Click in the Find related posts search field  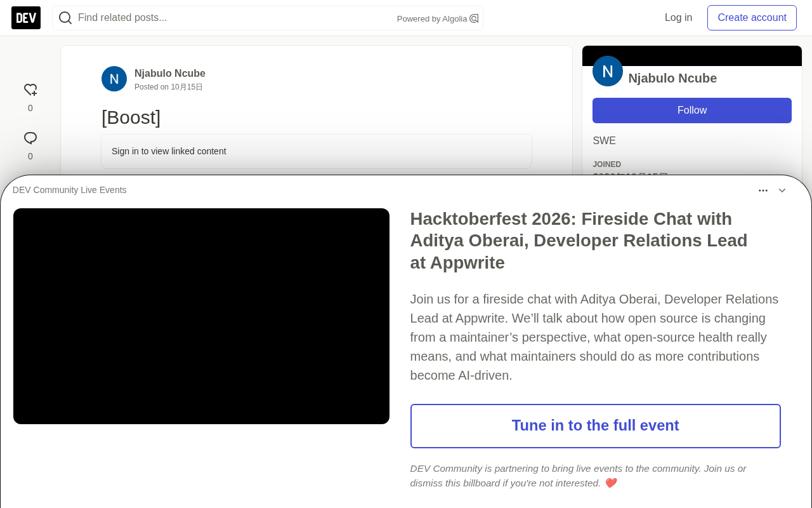(x=235, y=18)
